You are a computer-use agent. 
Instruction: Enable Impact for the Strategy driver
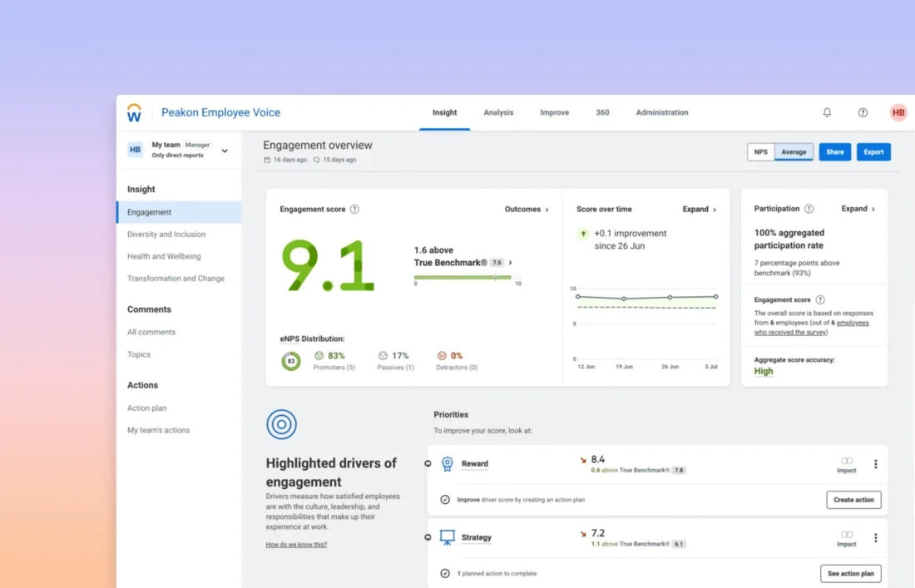pos(846,534)
